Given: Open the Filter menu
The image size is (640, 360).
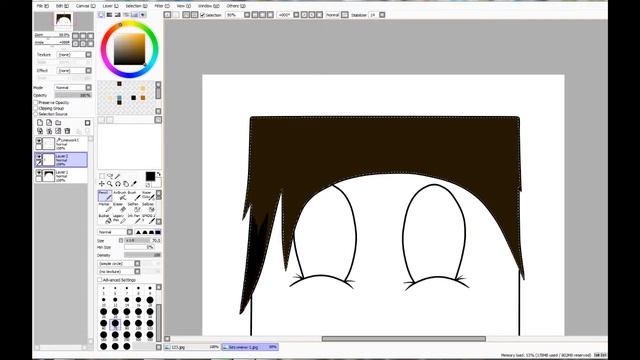Looking at the screenshot, I should [162, 6].
